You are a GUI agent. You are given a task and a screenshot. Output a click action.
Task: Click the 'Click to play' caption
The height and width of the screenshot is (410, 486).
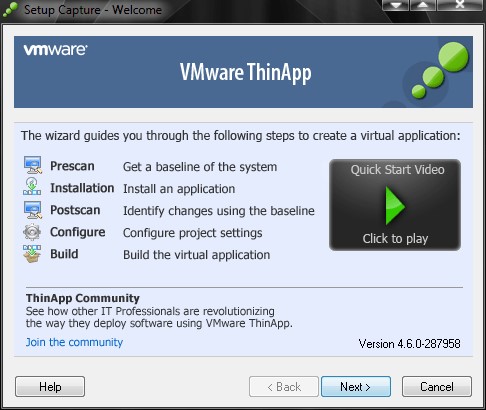[x=395, y=239]
